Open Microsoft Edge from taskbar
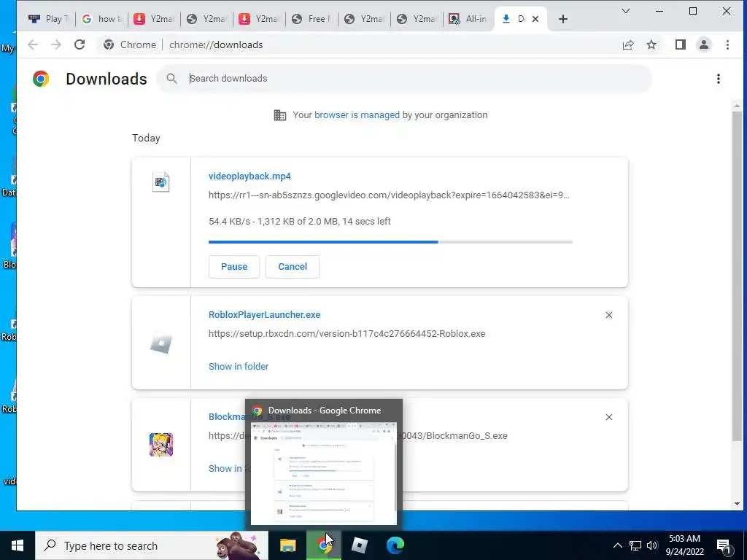 click(x=395, y=545)
